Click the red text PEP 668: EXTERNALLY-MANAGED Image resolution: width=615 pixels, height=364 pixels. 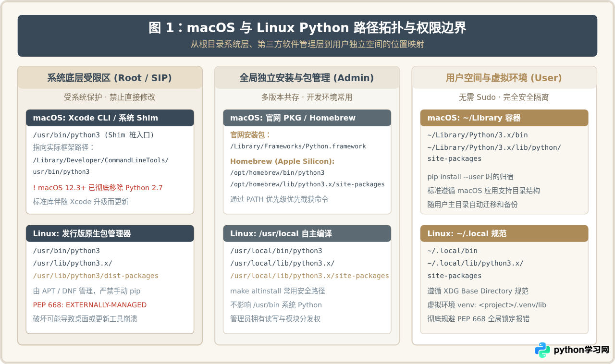[90, 305]
